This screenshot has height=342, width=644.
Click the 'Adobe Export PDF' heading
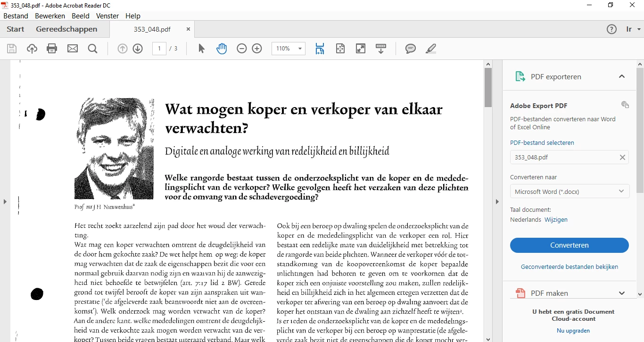point(538,106)
